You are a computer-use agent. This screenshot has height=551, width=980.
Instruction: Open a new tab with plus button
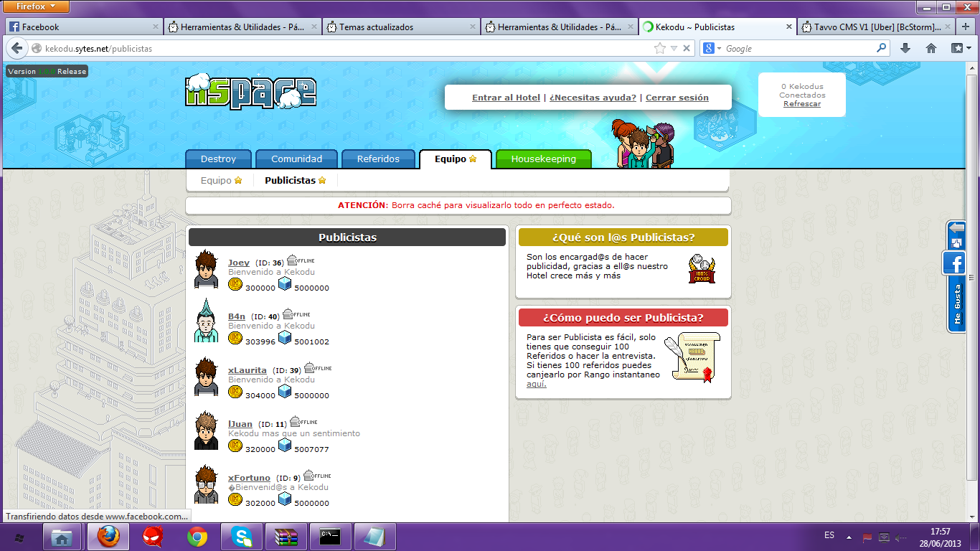(x=966, y=27)
